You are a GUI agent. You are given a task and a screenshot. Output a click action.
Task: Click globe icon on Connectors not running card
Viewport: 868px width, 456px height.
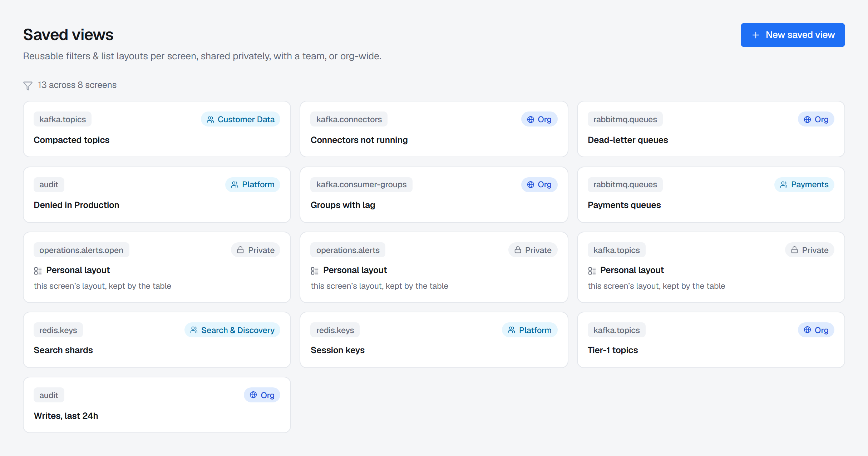coord(531,119)
